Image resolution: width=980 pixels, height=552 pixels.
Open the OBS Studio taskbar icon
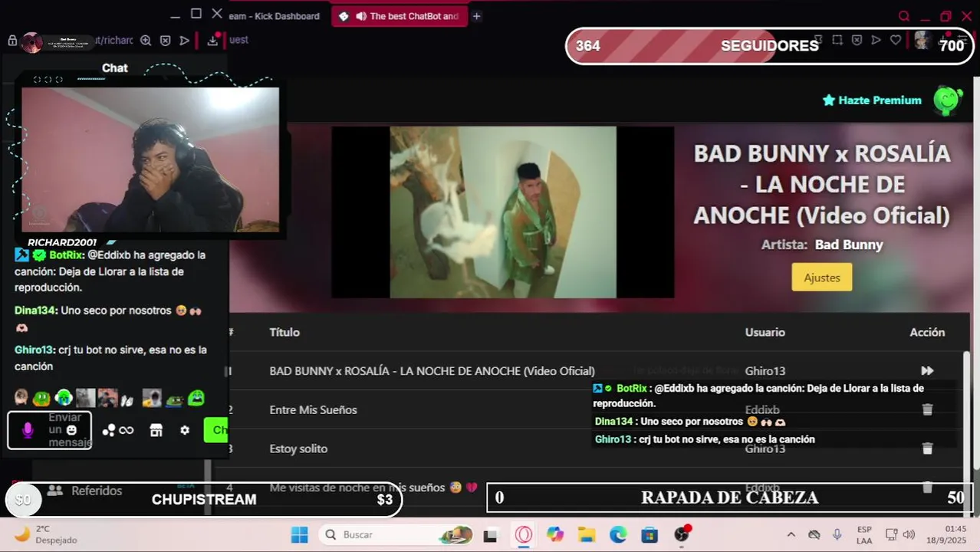682,534
